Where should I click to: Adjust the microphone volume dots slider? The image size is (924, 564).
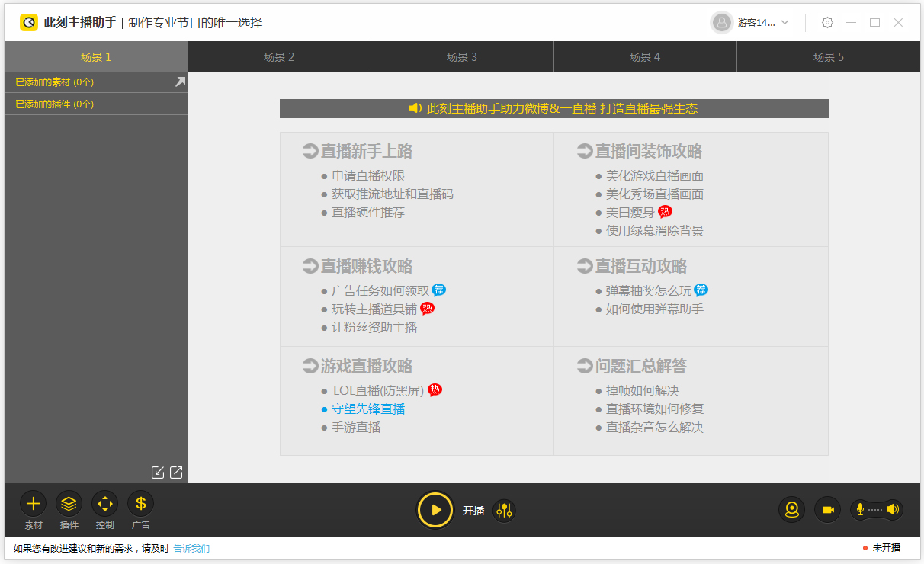pos(874,509)
